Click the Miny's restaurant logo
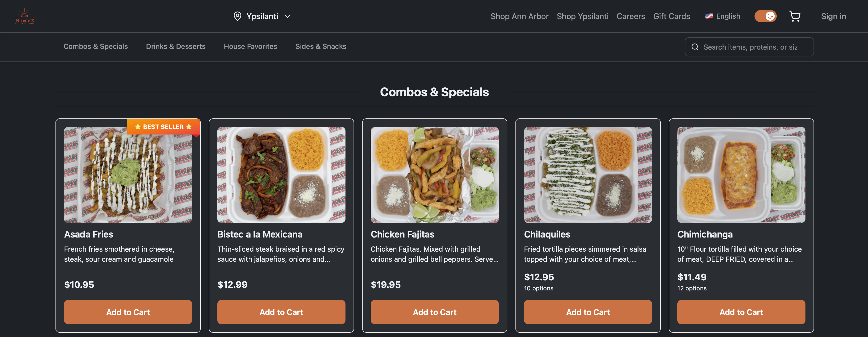 tap(25, 16)
